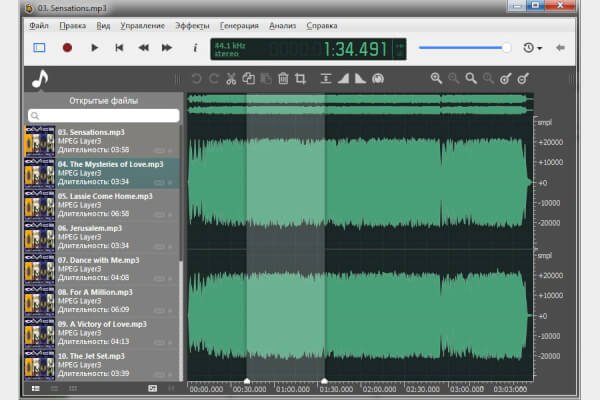Click the 1:34.491 time display
This screenshot has width=600, height=400.
click(355, 49)
